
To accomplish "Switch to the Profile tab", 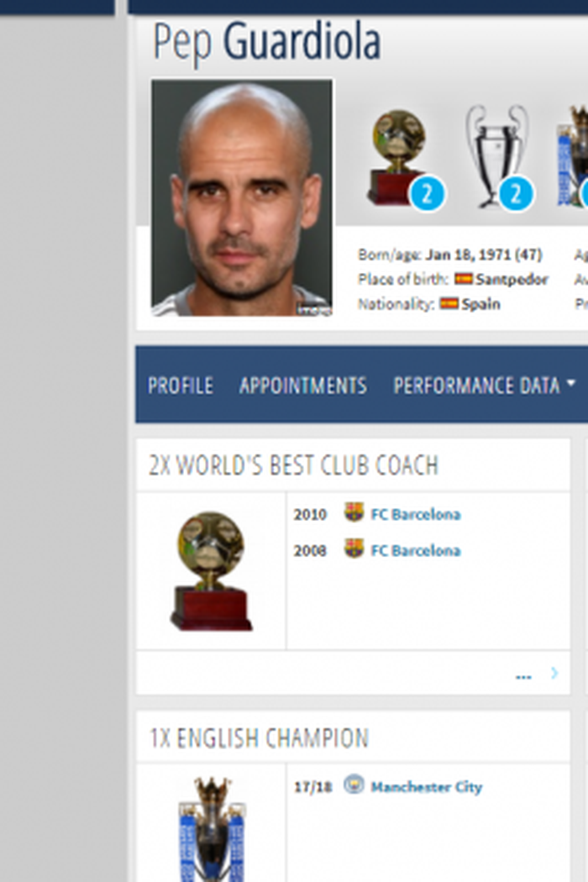I will click(x=180, y=386).
